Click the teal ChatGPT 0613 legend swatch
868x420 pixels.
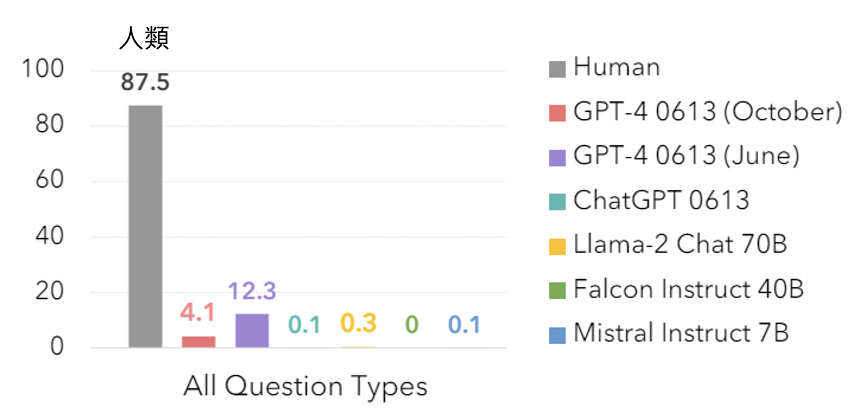(x=557, y=202)
